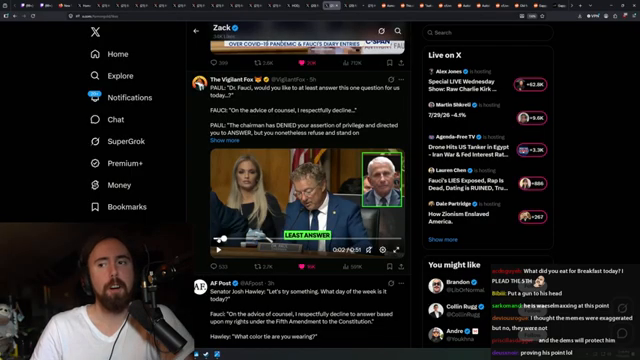This screenshot has width=640, height=360.
Task: Open Notifications in sidebar
Action: [x=121, y=98]
